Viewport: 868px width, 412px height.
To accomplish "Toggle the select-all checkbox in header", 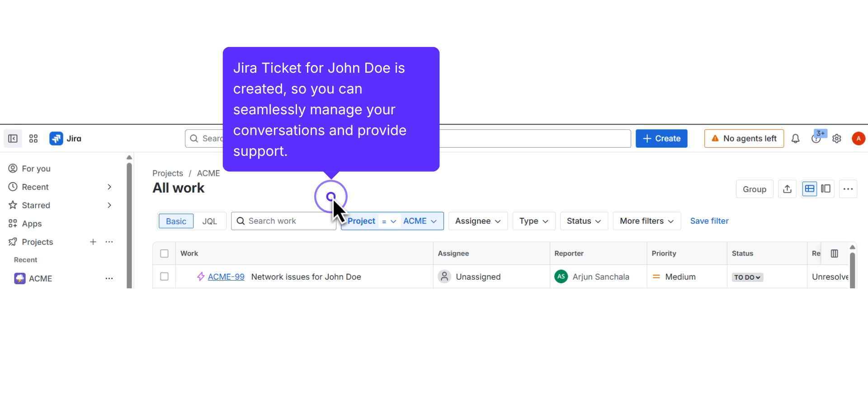I will pos(164,253).
